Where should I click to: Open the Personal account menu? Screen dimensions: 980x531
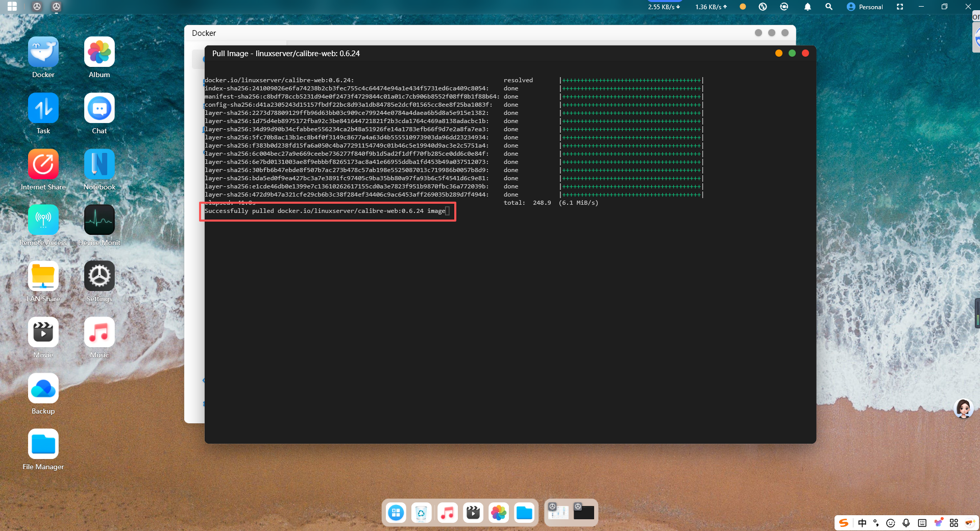coord(865,7)
